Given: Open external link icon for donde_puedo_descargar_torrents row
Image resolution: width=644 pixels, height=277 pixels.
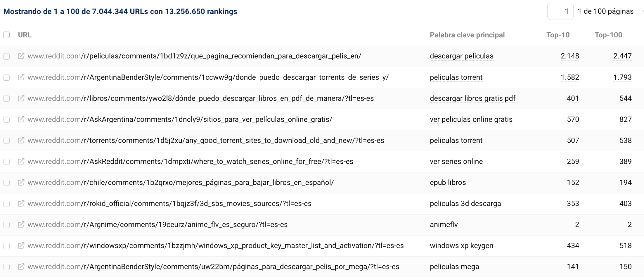Looking at the screenshot, I should coord(21,77).
